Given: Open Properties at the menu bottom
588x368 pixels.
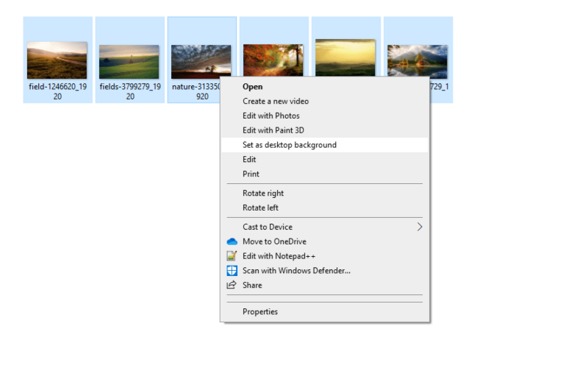Looking at the screenshot, I should tap(324, 311).
